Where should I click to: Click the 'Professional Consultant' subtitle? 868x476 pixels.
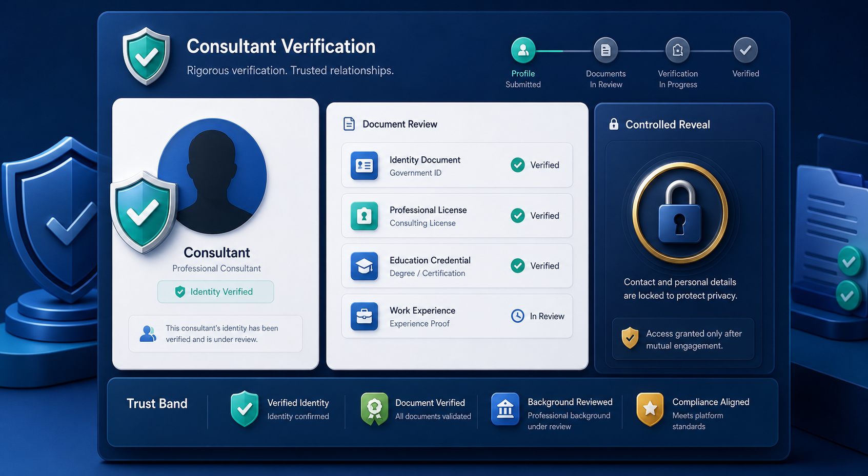[x=216, y=268]
